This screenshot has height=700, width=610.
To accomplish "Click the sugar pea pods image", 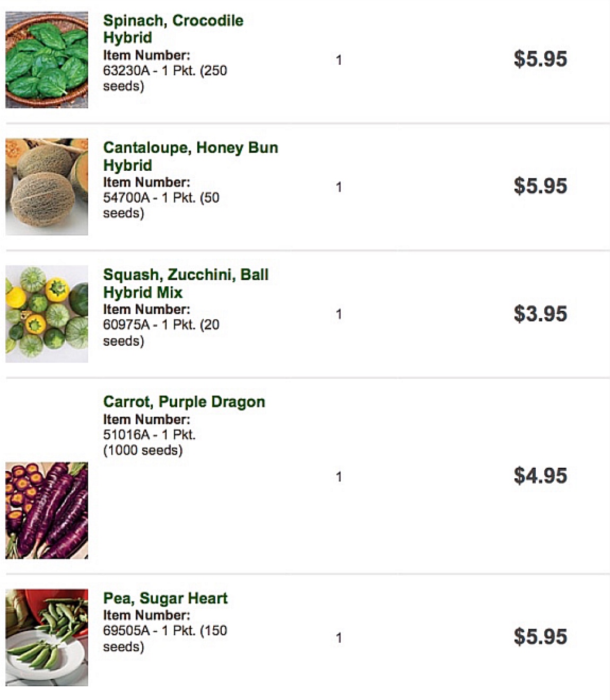I will coord(47,637).
